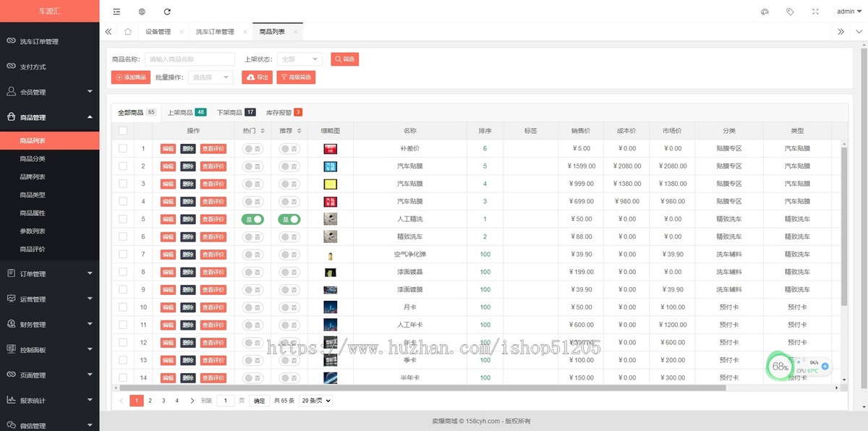Select checkbox for row 5 人工精洗

[x=123, y=218]
